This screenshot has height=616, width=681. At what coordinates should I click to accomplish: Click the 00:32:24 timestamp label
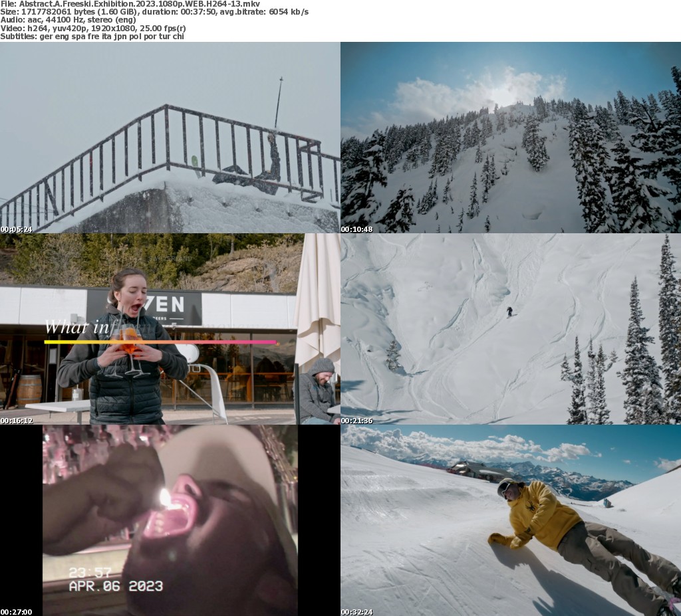[357, 611]
